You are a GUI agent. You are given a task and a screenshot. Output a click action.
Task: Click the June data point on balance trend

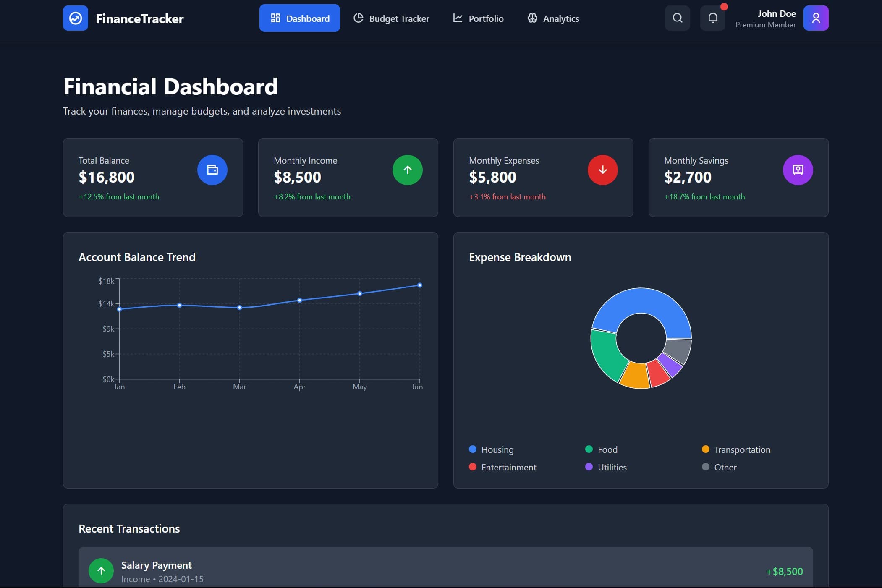tap(419, 285)
